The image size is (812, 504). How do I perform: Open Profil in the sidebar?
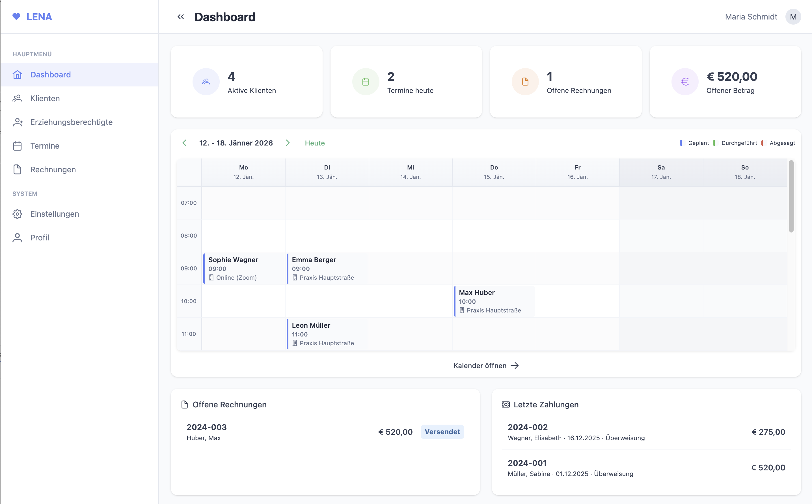coord(39,237)
